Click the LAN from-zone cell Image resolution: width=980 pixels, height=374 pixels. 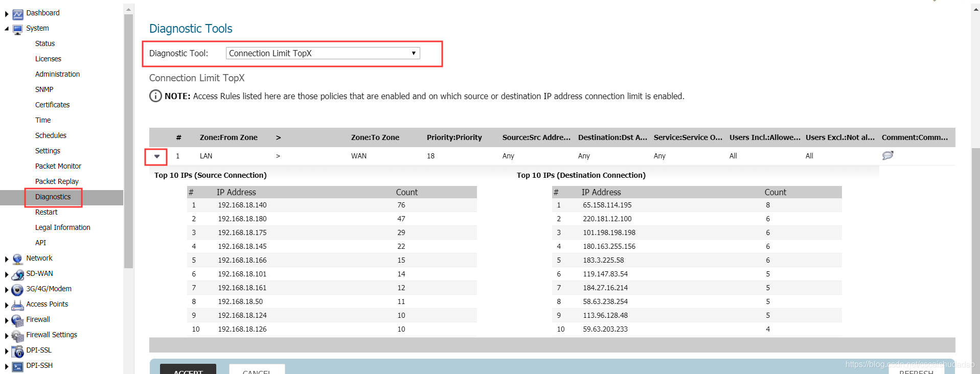(x=206, y=156)
